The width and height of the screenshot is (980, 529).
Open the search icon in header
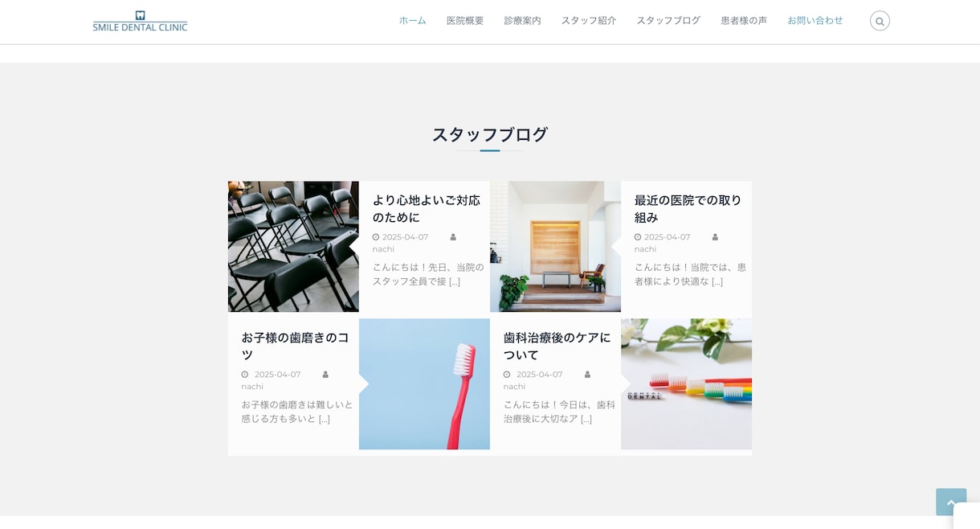(880, 21)
